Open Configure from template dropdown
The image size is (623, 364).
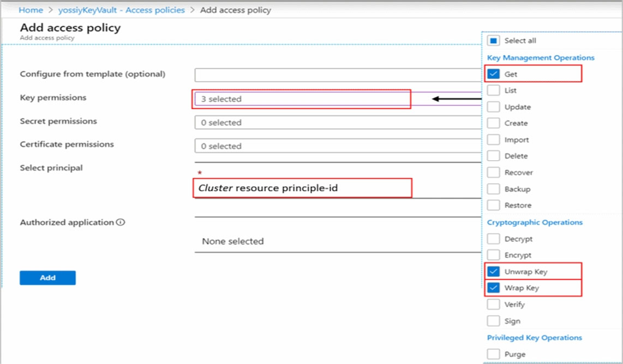338,75
